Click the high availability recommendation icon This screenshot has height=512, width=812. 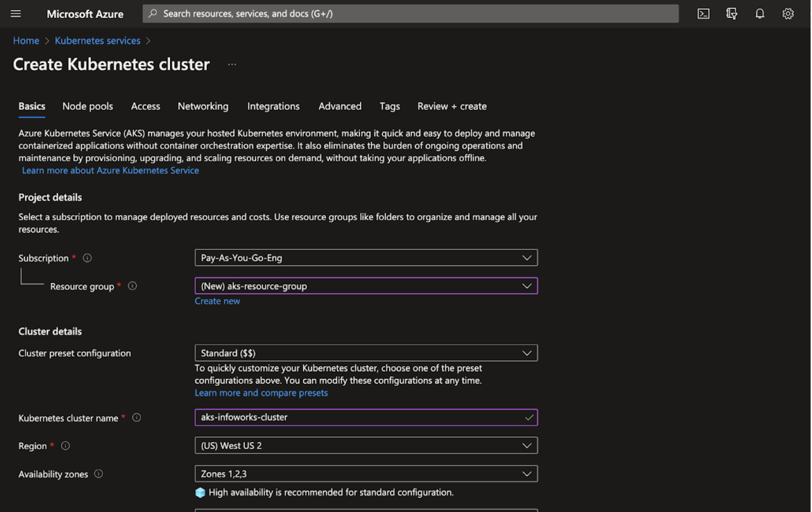click(200, 493)
